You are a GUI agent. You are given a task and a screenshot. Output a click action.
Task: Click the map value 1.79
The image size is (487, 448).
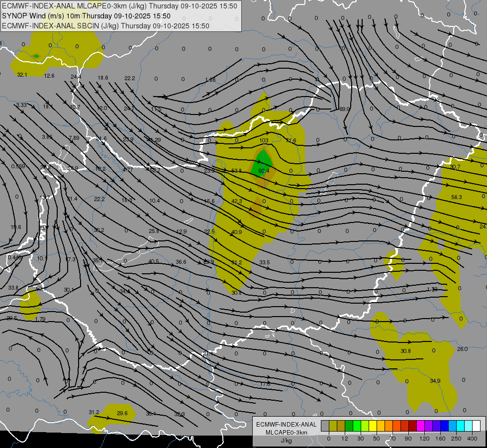click(x=40, y=319)
